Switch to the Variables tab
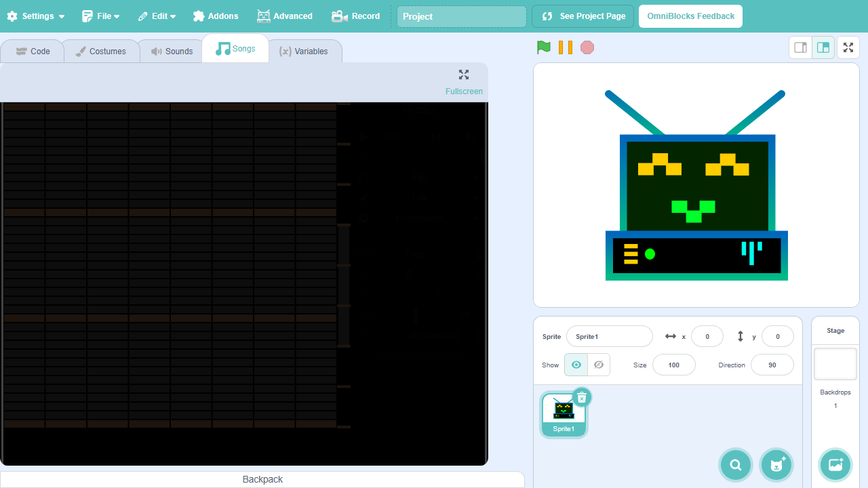 point(304,51)
